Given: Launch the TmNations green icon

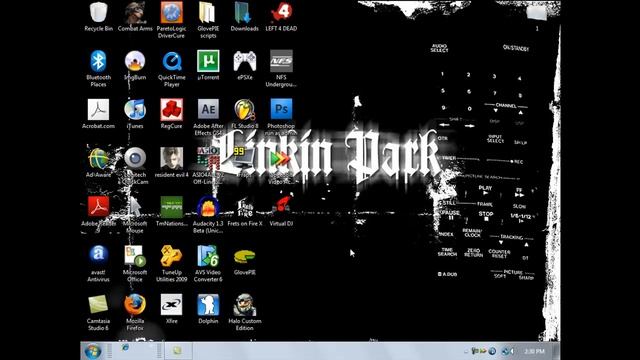Looking at the screenshot, I should (171, 211).
